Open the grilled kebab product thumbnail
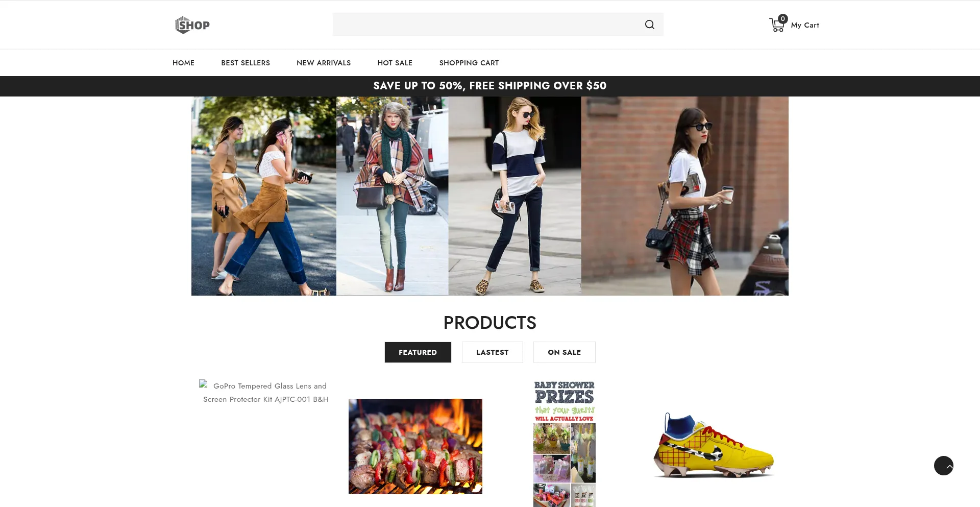The width and height of the screenshot is (980, 507). [415, 446]
